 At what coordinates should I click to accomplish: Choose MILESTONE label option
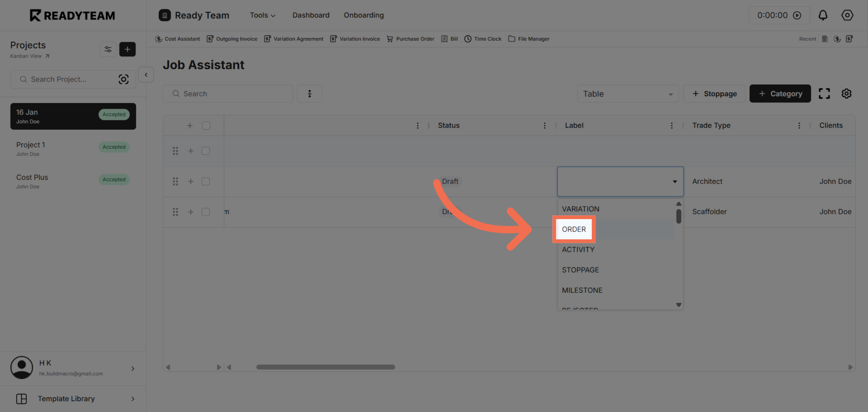tap(582, 290)
